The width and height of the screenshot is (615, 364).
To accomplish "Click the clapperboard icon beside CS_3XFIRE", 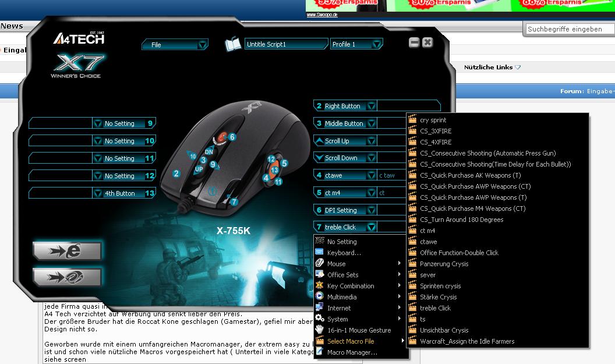I will pos(412,130).
